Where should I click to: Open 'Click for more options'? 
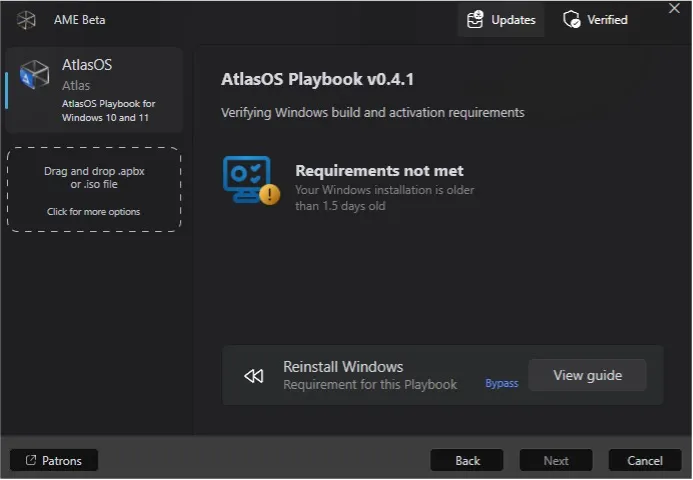pos(94,212)
